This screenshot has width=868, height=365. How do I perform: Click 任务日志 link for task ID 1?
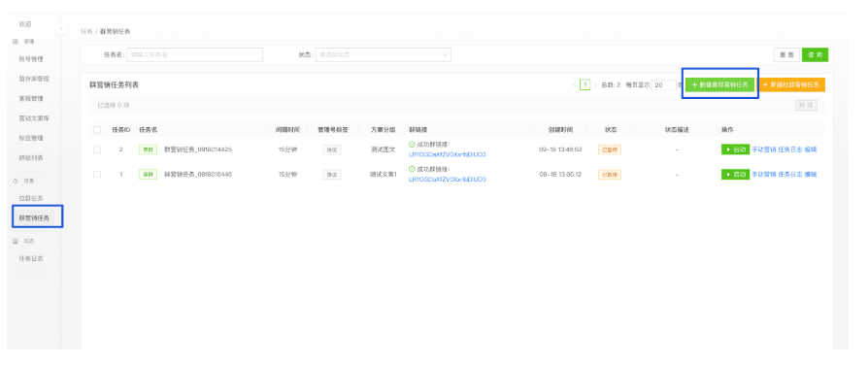click(x=790, y=175)
